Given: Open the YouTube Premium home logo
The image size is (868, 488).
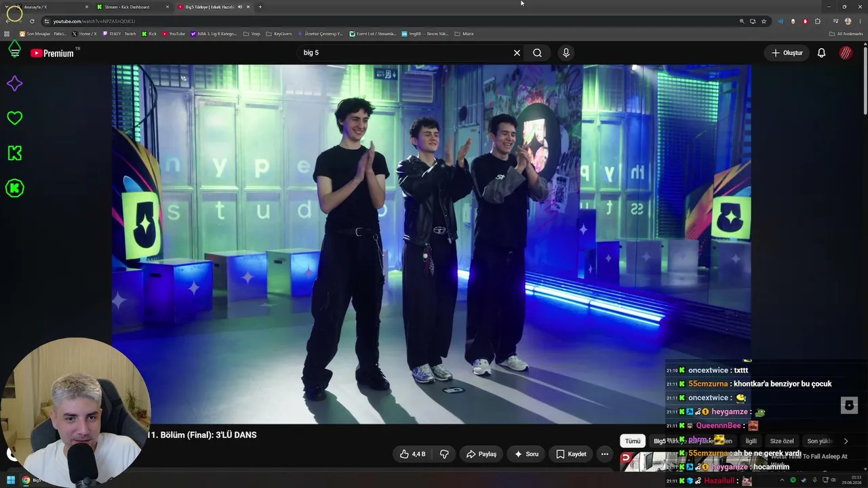Looking at the screenshot, I should (52, 53).
